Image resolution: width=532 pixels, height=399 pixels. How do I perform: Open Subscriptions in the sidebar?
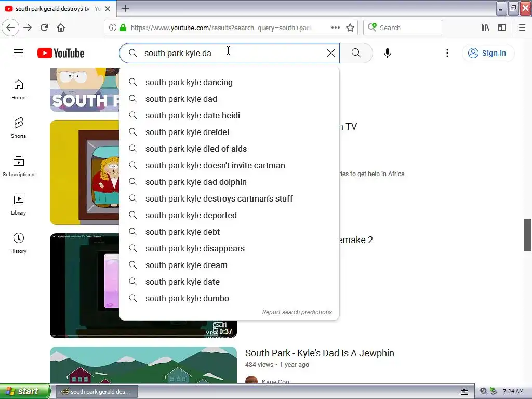19,167
